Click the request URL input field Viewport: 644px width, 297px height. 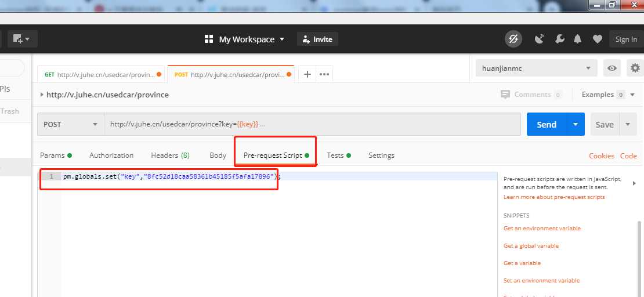(312, 124)
